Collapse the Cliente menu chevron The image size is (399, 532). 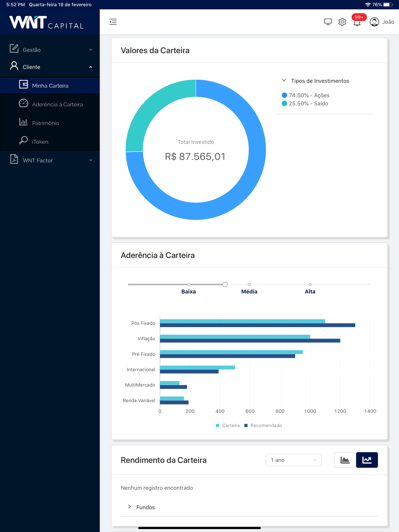[x=91, y=67]
